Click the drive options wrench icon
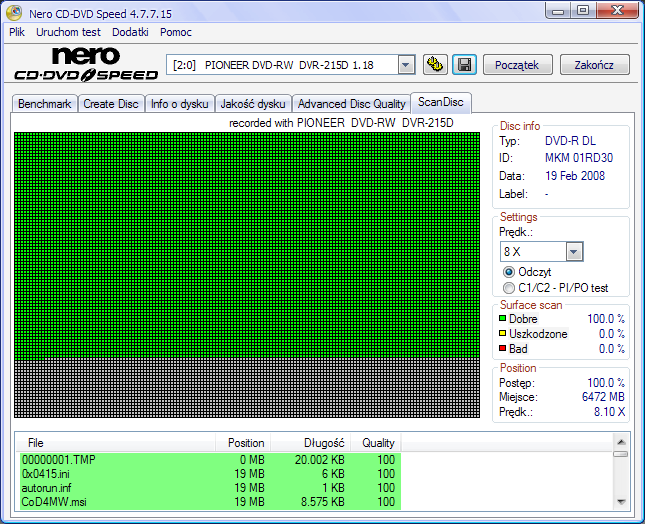The width and height of the screenshot is (645, 524). click(x=435, y=65)
